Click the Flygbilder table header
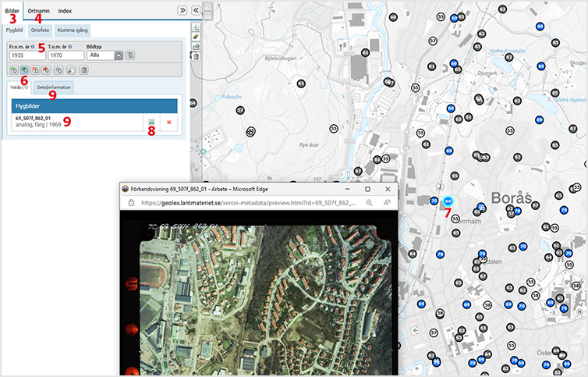 [94, 106]
